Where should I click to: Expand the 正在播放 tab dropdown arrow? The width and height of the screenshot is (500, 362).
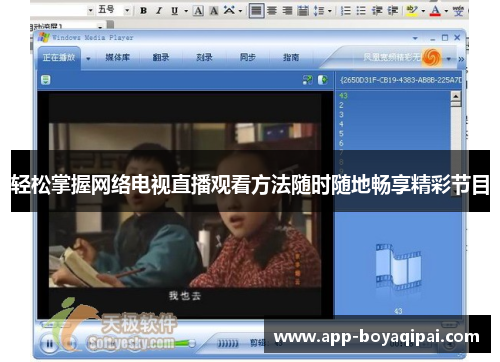point(88,59)
